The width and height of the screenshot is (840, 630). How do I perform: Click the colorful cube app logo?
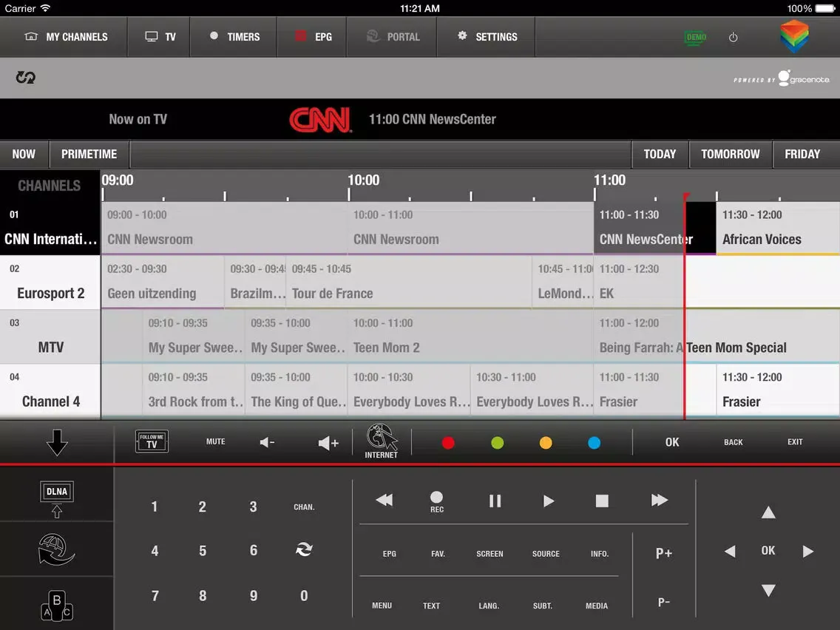click(794, 36)
